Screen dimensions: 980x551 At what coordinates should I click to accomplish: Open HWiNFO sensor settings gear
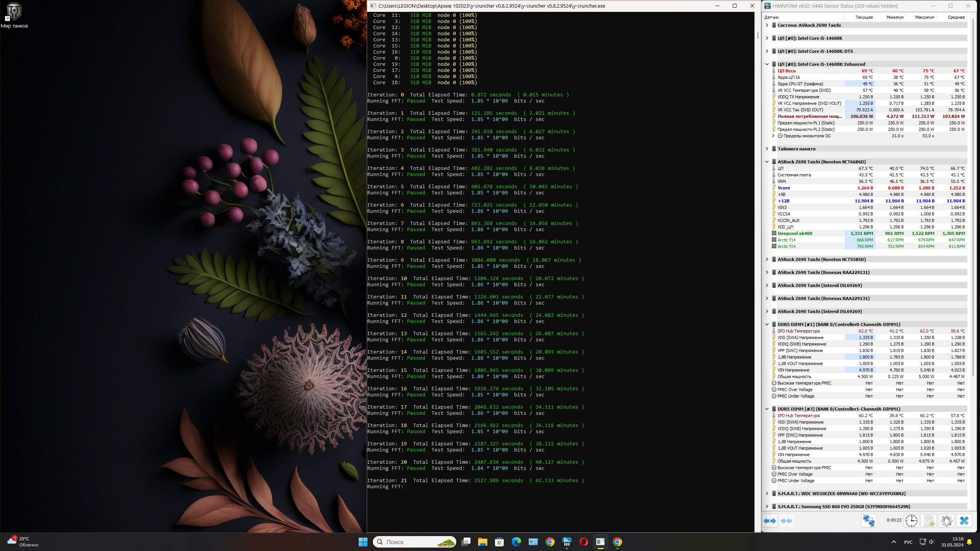click(947, 521)
